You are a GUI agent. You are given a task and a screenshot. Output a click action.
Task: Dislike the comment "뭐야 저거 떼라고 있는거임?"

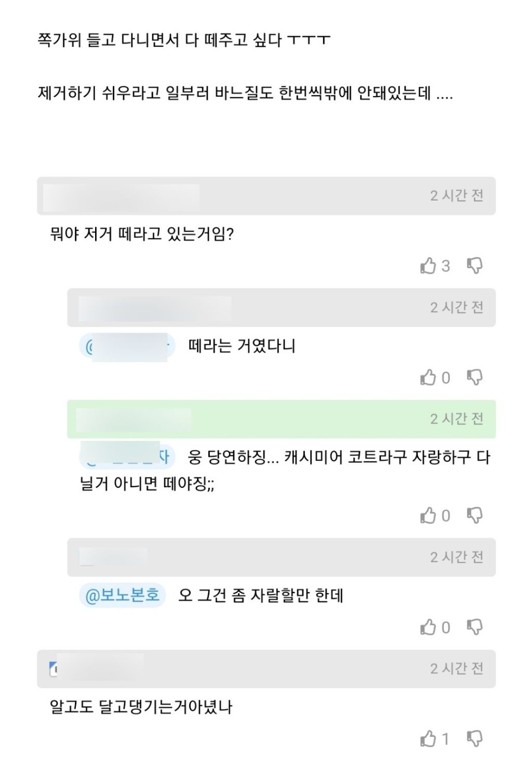click(474, 266)
